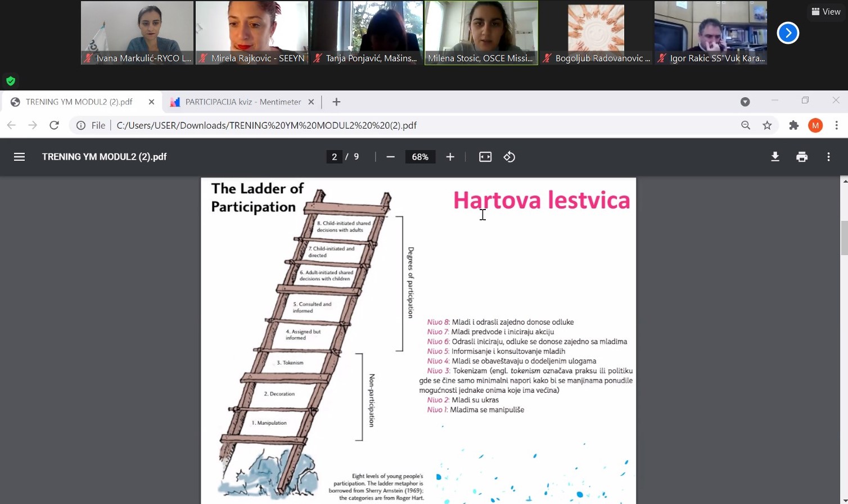Open the browser extensions puzzle icon
Viewport: 848px width, 504px height.
[x=793, y=125]
